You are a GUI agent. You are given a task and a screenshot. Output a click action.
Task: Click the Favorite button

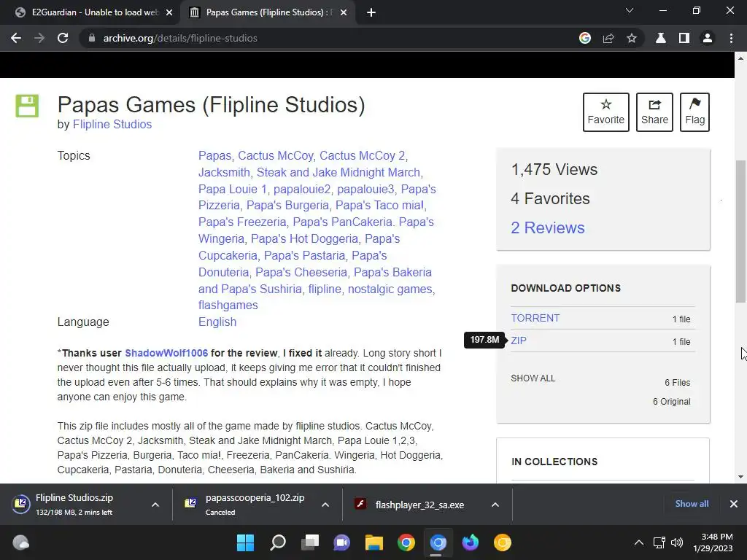pyautogui.click(x=606, y=112)
